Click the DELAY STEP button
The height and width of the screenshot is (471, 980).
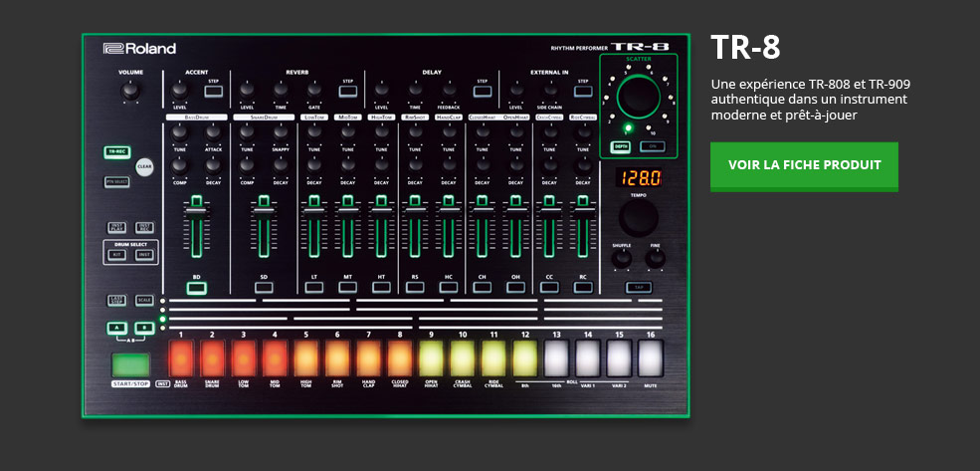pos(482,92)
